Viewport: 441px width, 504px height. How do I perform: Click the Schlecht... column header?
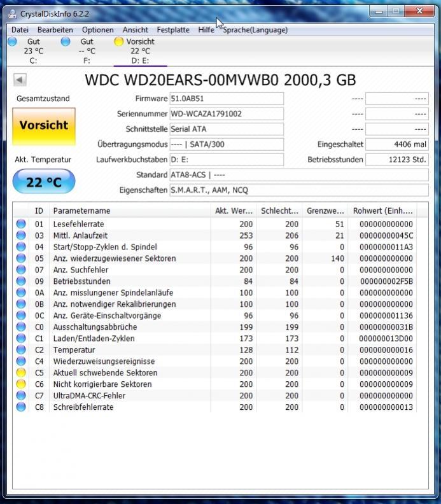[279, 211]
